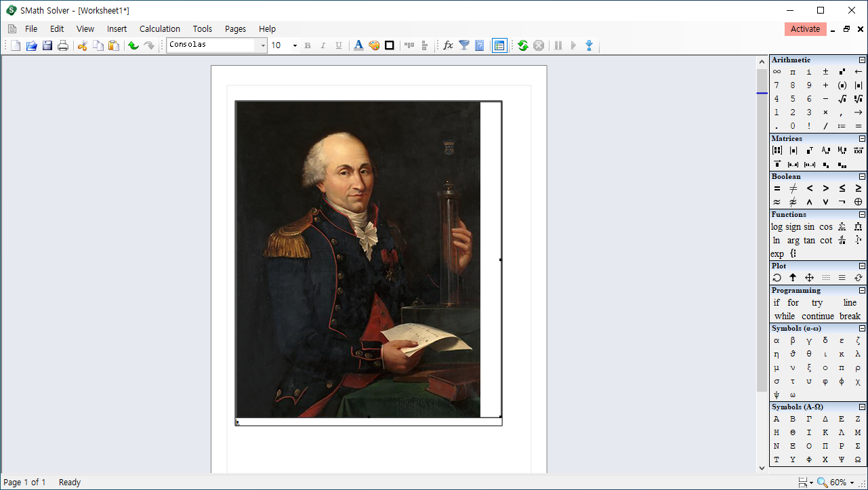Undo the last action
Screen dimensions: 868x490
(x=133, y=45)
